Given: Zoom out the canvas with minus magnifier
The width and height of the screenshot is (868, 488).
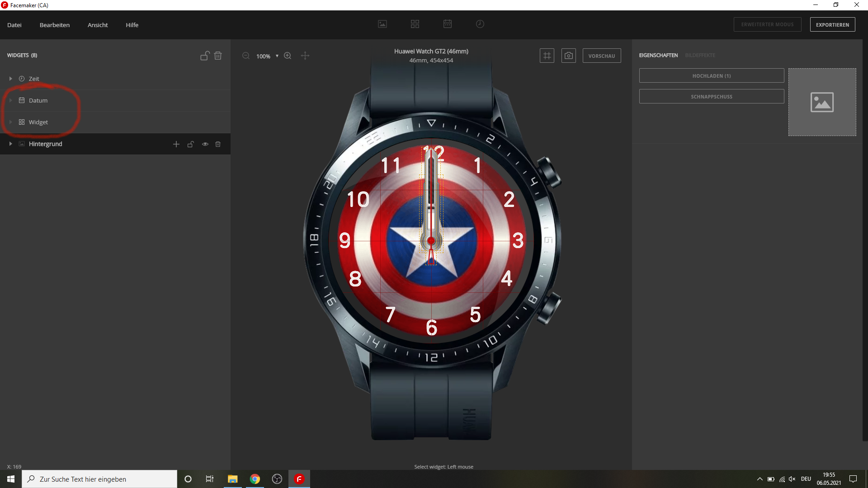Looking at the screenshot, I should (x=246, y=56).
